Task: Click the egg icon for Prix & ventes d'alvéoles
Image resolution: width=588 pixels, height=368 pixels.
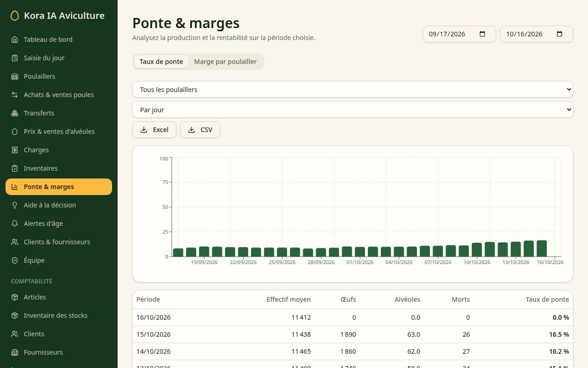Action: 15,132
